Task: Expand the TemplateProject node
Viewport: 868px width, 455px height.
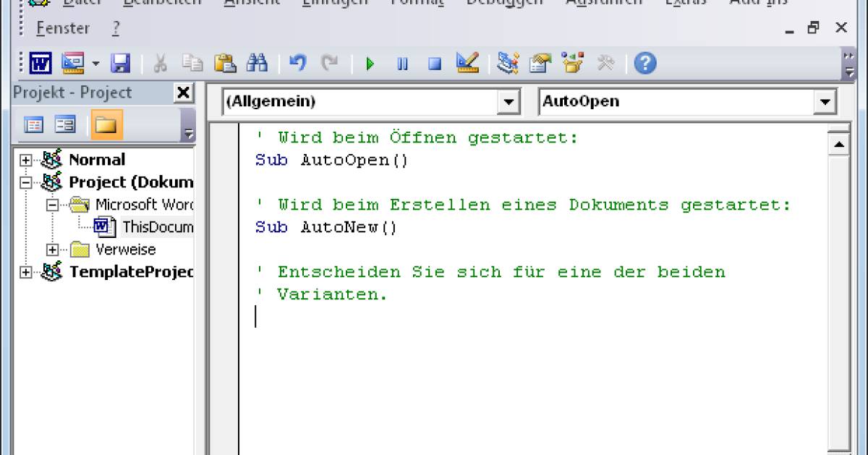Action: [x=26, y=272]
